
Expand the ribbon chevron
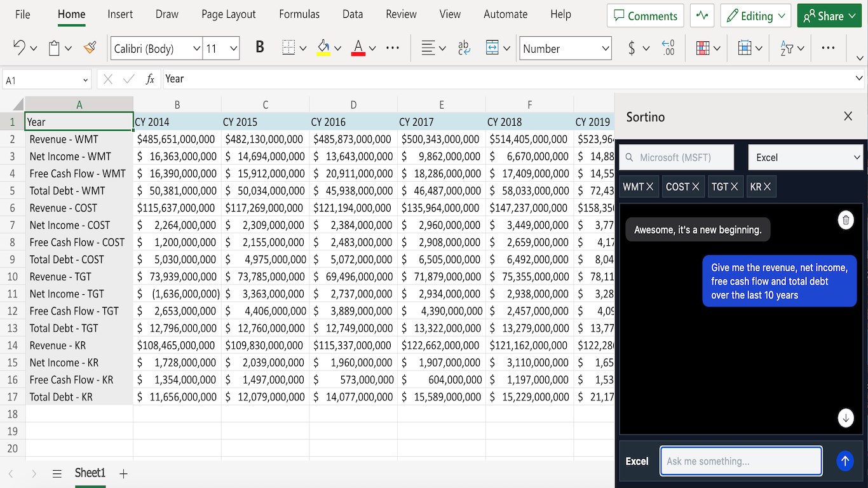click(860, 58)
